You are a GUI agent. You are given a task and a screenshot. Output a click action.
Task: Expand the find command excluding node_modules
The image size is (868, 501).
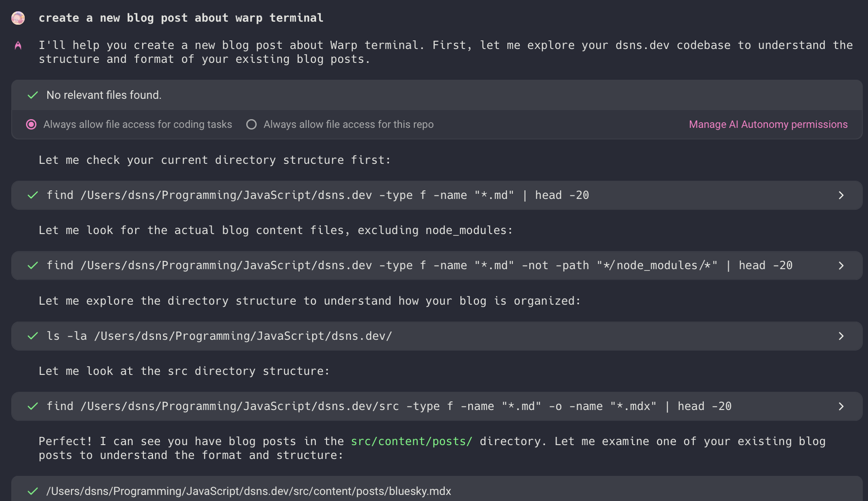pos(841,266)
